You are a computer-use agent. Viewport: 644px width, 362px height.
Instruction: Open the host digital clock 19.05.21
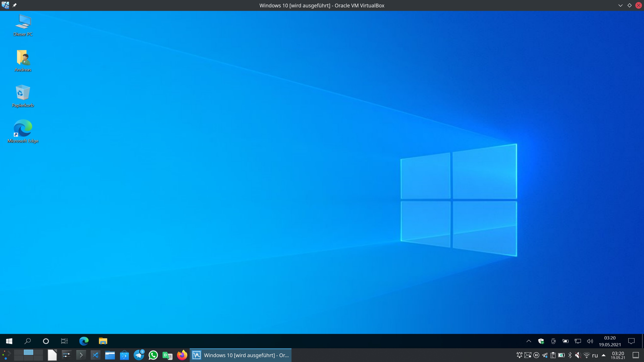(x=618, y=355)
